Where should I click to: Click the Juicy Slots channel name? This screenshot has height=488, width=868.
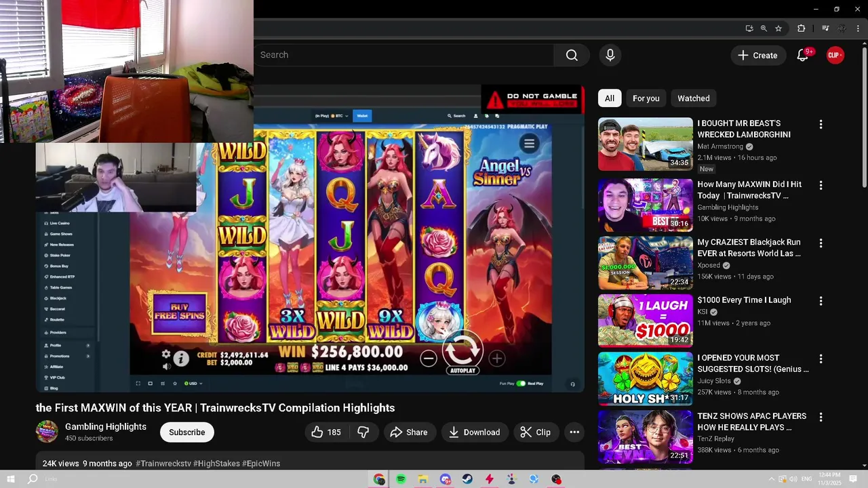click(x=714, y=381)
